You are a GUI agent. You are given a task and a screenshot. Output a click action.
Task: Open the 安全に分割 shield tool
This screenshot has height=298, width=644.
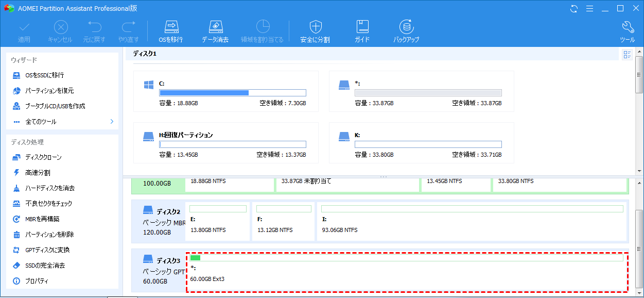click(315, 31)
